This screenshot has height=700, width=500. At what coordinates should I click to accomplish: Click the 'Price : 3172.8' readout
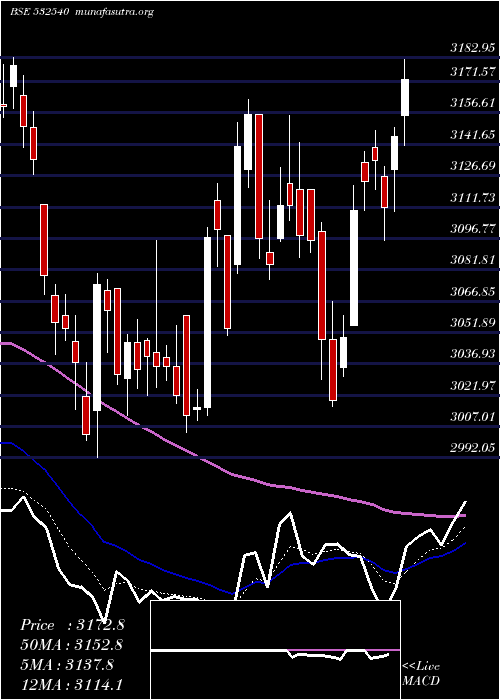[72, 625]
